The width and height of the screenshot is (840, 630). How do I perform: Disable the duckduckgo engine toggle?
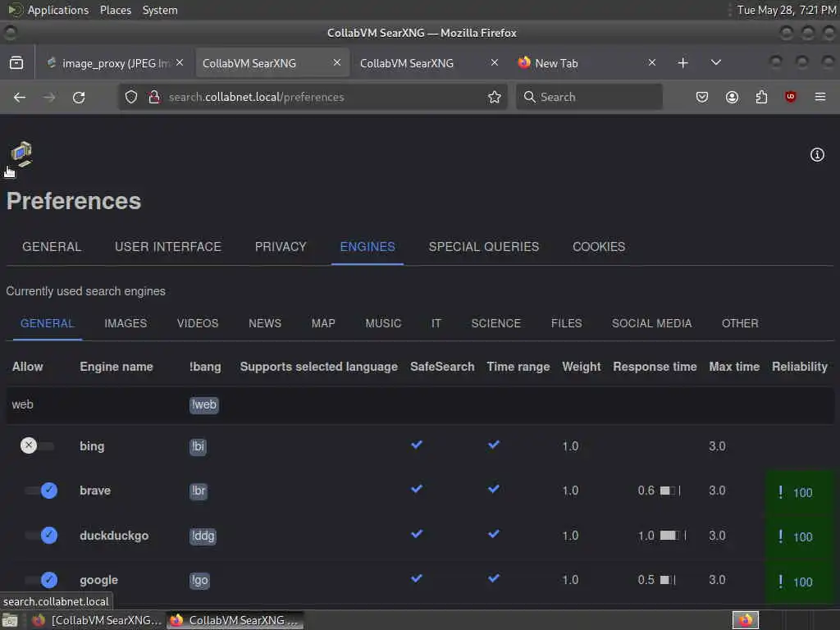pyautogui.click(x=41, y=535)
